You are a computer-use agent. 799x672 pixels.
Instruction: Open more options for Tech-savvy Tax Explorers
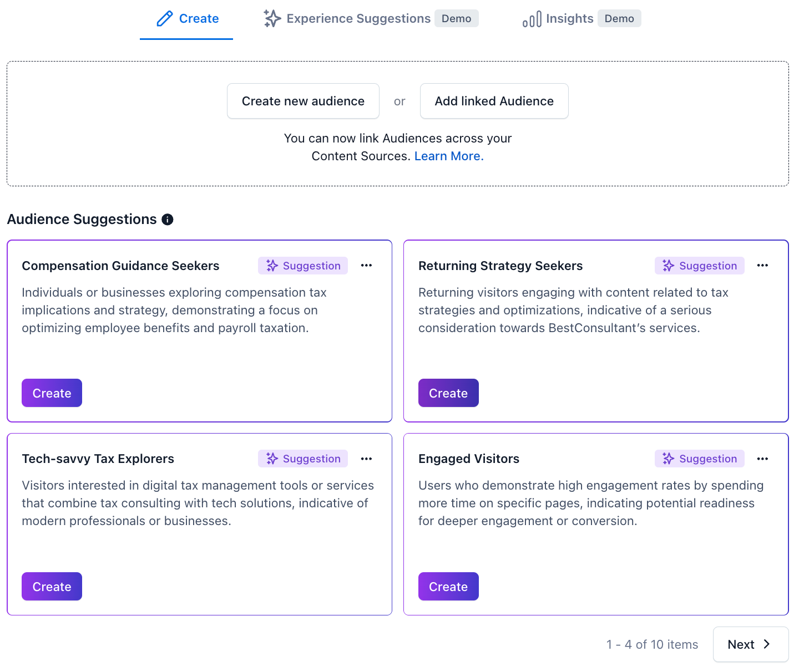[x=366, y=459]
